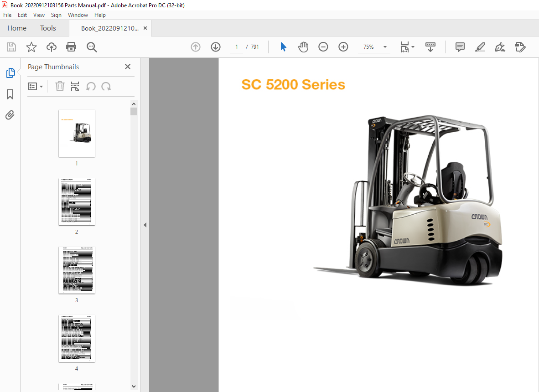The height and width of the screenshot is (392, 539).
Task: Zoom out with minus icon
Action: pos(323,47)
